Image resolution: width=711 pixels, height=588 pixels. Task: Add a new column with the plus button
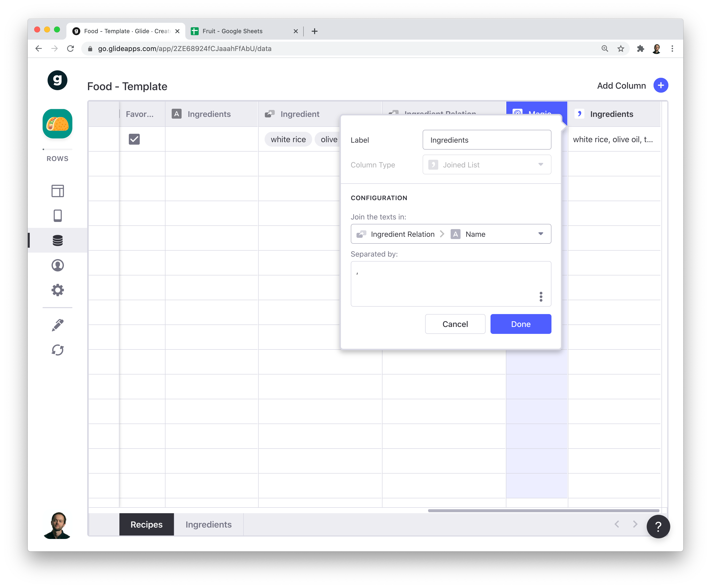pos(660,85)
